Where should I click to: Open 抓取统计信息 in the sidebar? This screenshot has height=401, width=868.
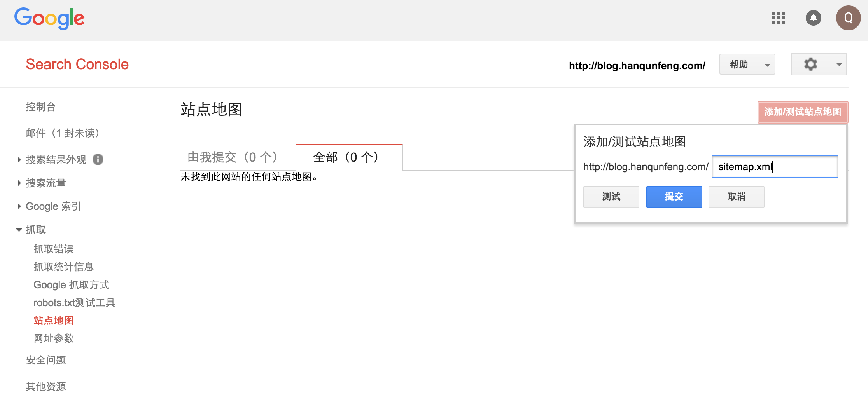pos(64,267)
